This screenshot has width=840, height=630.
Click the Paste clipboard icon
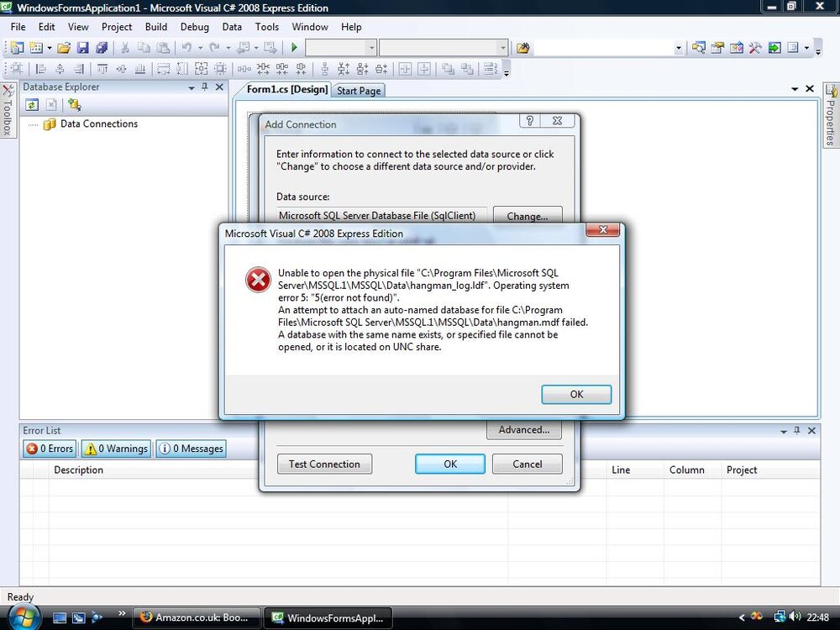point(163,48)
